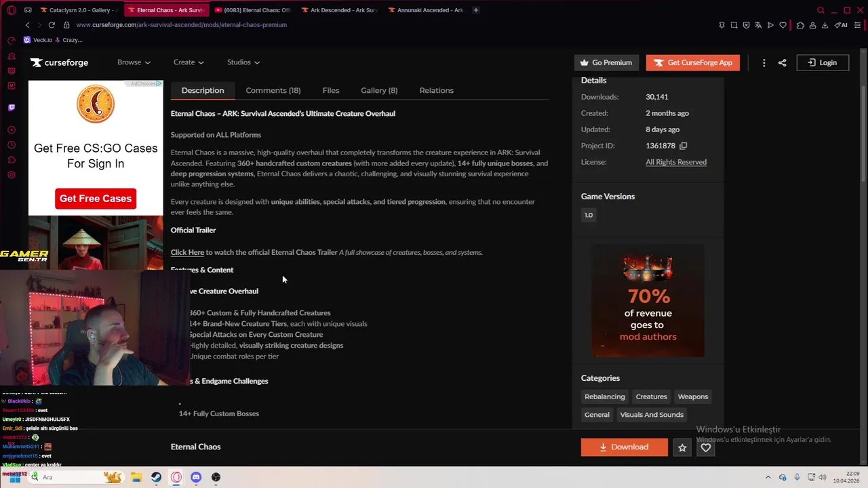Follow the 'Click Here' trailer link
Image resolution: width=868 pixels, height=488 pixels.
pos(187,252)
